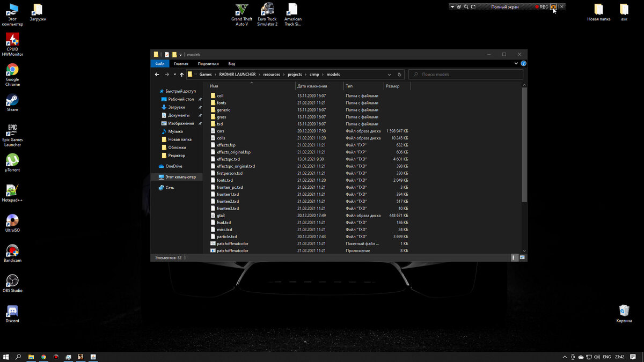Open the Grand Theft Auto V desktop shortcut

pos(241,14)
